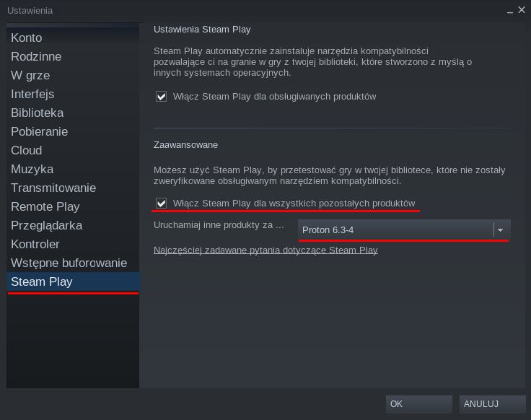This screenshot has height=420, width=531.
Task: Go to Transmitowanie settings
Action: click(73, 188)
